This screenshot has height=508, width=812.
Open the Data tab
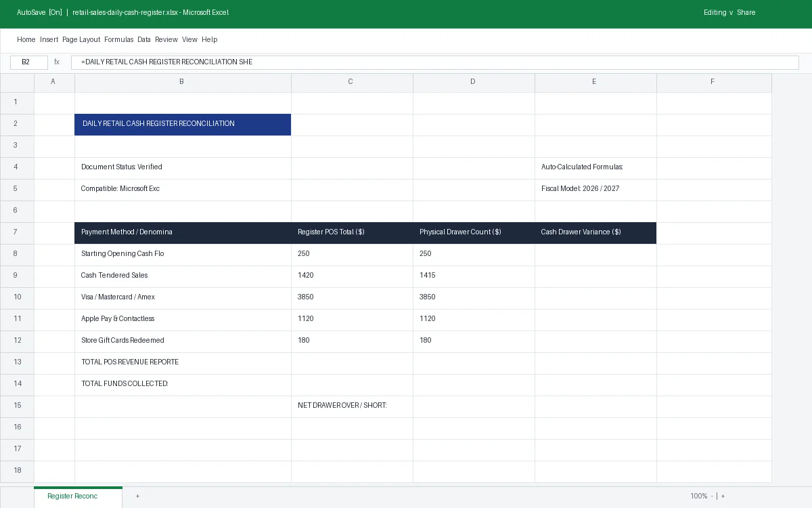coord(144,39)
